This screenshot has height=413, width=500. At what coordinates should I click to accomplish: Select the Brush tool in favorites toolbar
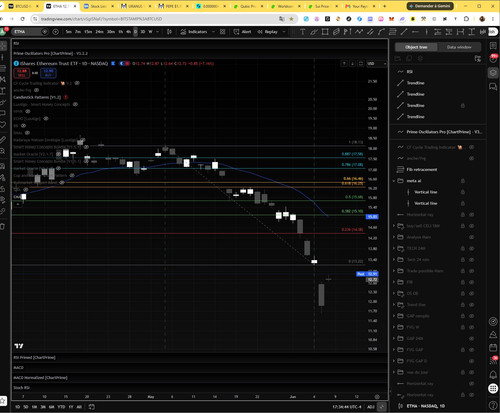point(314,32)
